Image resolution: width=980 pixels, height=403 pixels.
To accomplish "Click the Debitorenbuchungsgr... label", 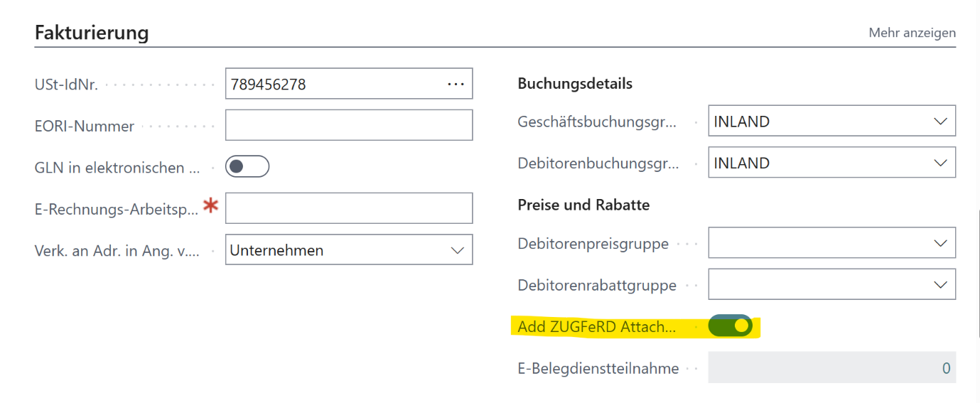I will pos(598,163).
